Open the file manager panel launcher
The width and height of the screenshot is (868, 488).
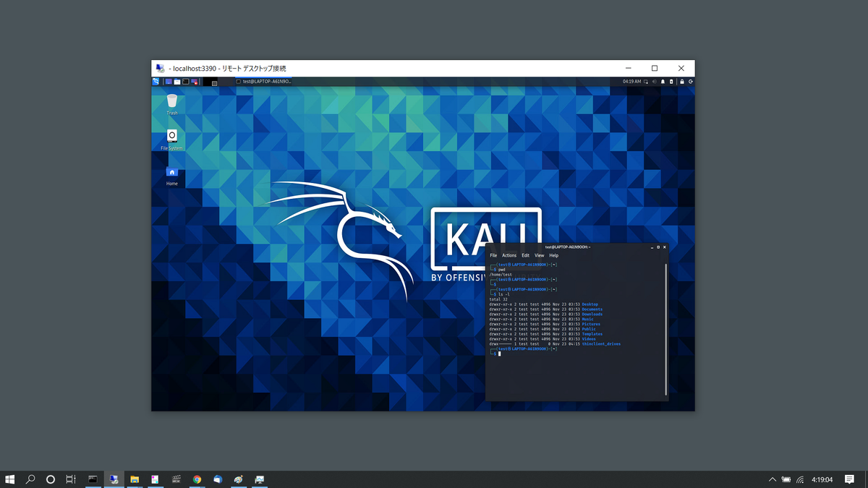point(177,82)
